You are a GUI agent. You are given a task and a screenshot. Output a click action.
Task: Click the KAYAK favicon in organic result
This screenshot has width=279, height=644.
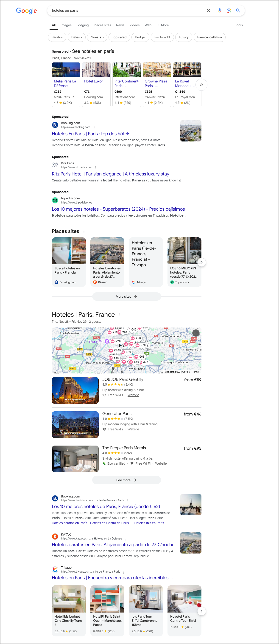pos(55,536)
